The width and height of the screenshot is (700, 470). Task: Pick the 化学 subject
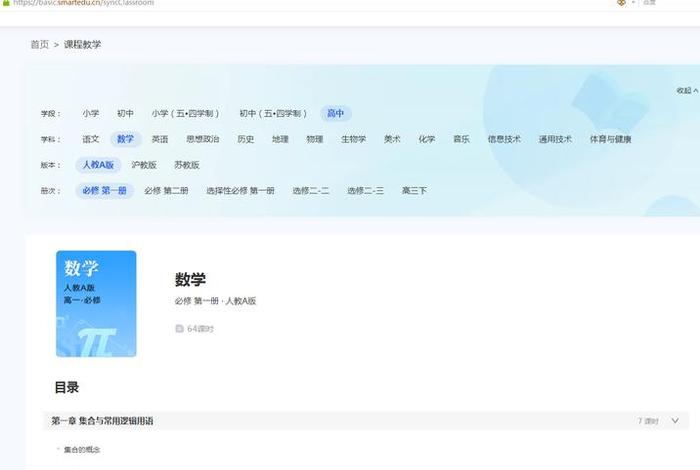coord(426,139)
